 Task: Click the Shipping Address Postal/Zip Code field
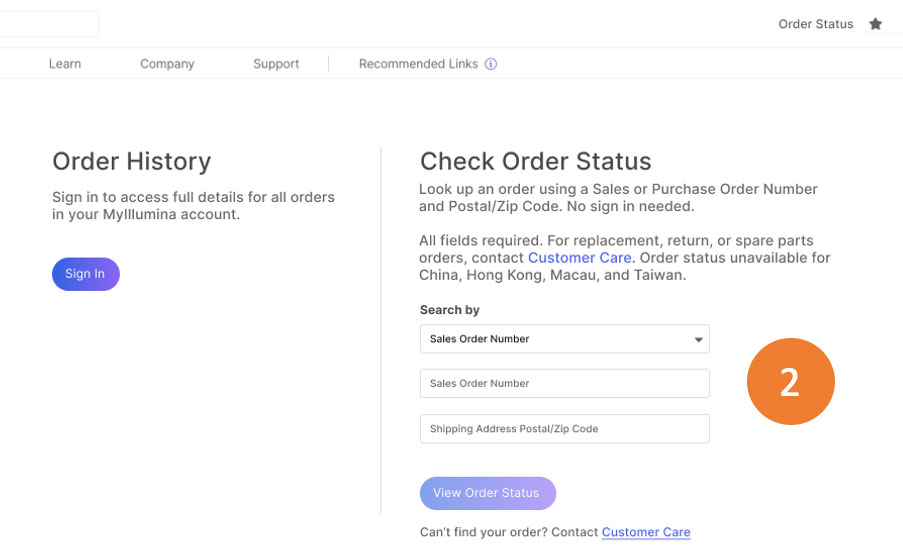(x=564, y=429)
